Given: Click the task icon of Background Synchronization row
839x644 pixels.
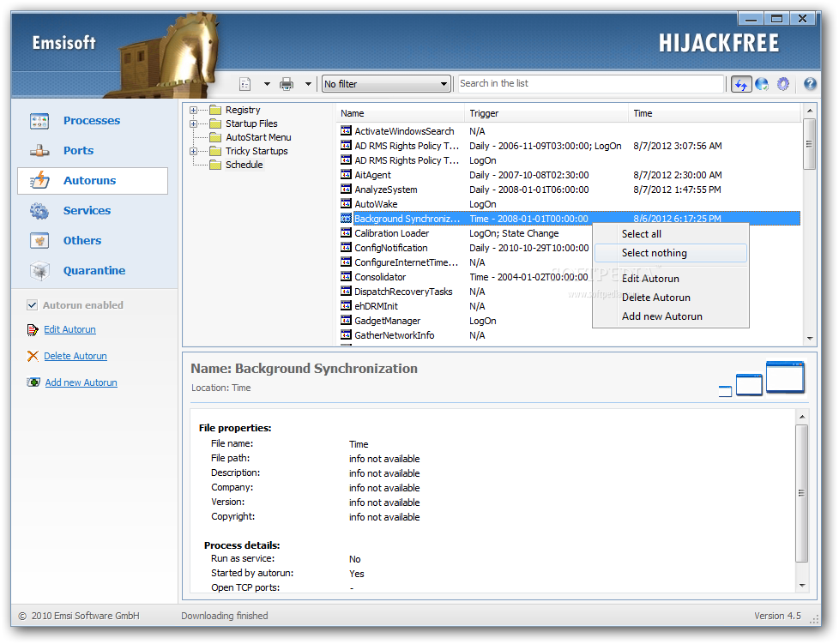Looking at the screenshot, I should (x=347, y=219).
